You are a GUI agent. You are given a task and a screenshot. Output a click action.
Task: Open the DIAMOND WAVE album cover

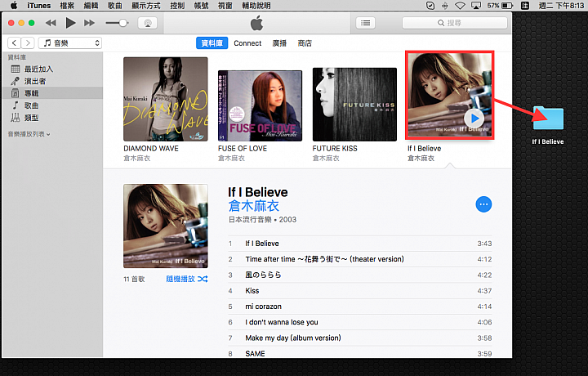point(165,99)
